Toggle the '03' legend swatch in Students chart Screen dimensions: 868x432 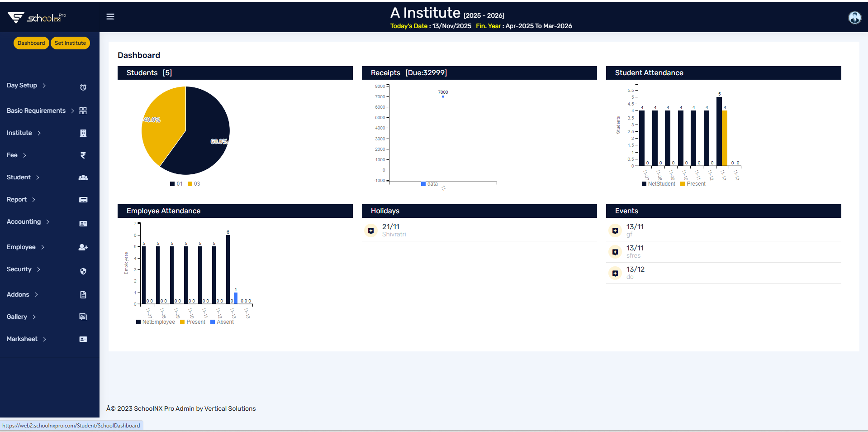click(x=190, y=184)
